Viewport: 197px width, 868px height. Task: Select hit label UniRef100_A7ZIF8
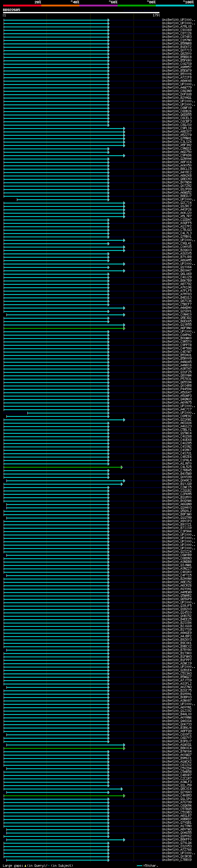pos(177,77)
